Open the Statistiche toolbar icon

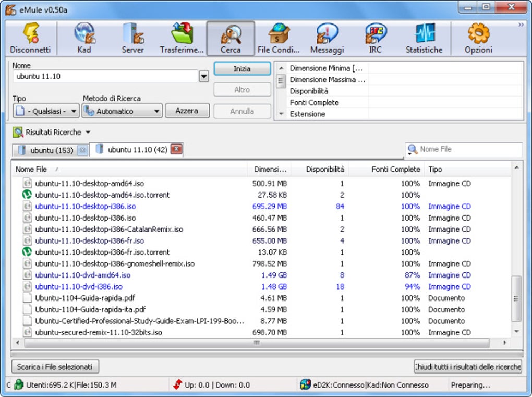tap(425, 33)
